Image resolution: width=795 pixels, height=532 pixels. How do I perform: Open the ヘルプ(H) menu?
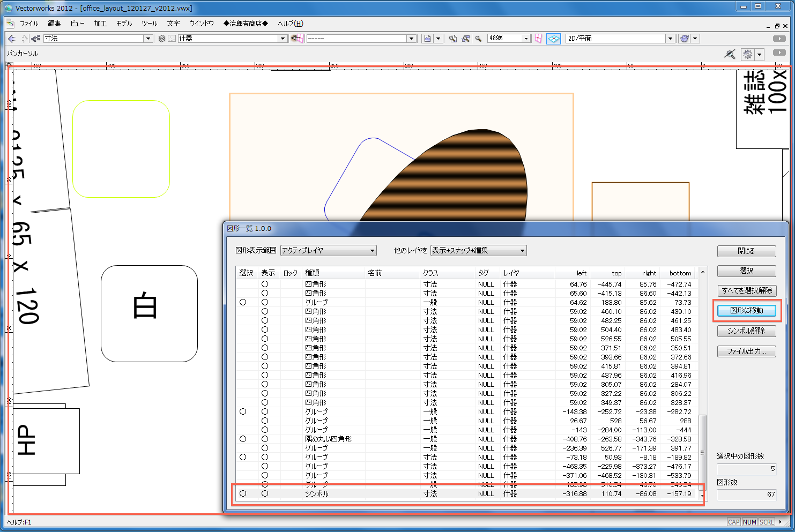click(x=291, y=24)
